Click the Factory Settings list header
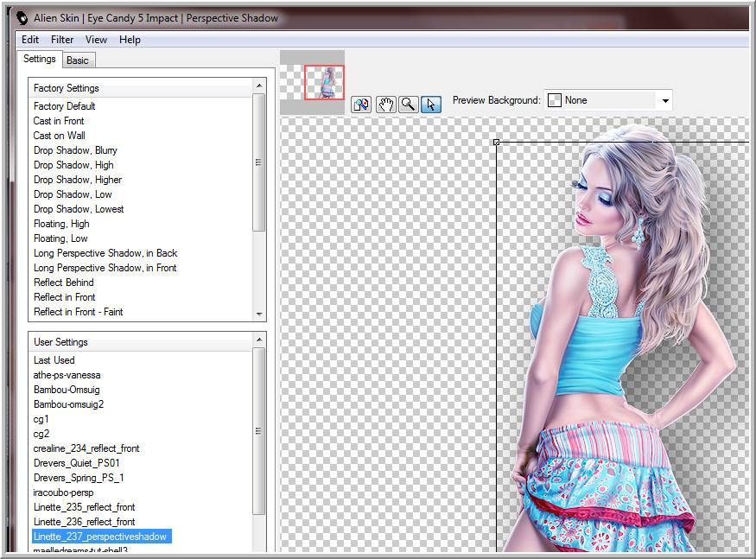The width and height of the screenshot is (756, 559). tap(141, 88)
